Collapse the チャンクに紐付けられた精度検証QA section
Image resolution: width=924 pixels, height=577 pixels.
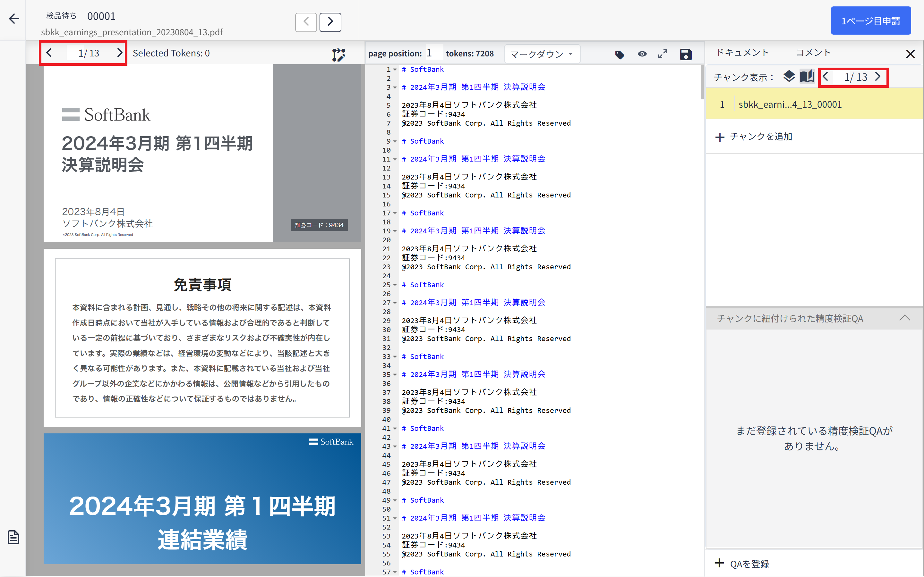tap(904, 318)
